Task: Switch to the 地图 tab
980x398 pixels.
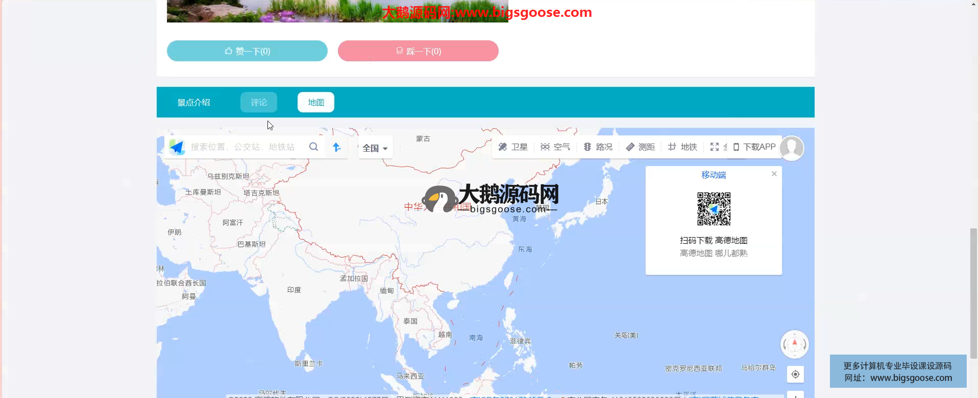Action: coord(316,102)
